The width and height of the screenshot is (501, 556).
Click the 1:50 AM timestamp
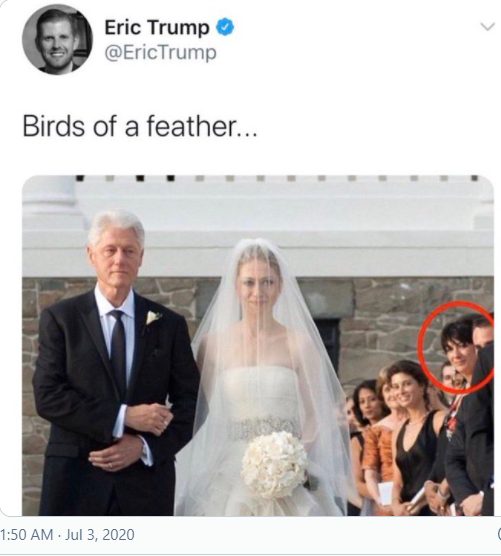click(27, 534)
